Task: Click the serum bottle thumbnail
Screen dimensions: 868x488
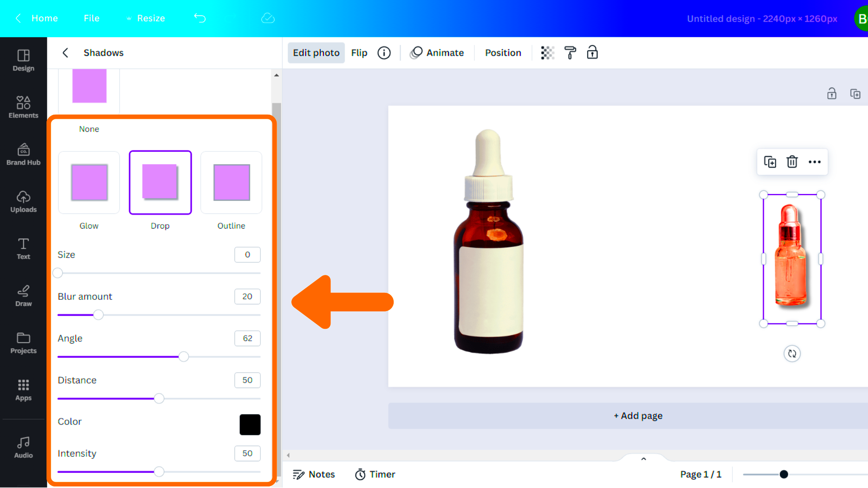Action: pos(791,259)
